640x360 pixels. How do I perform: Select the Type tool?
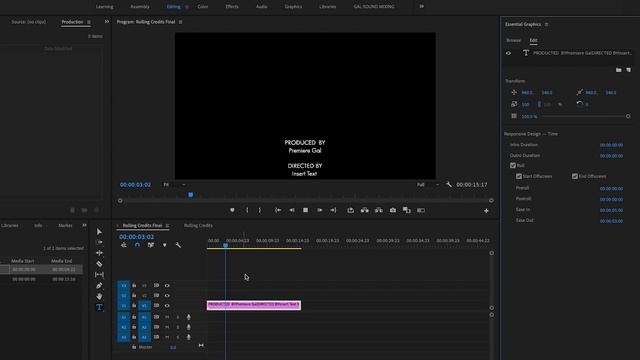coord(99,307)
